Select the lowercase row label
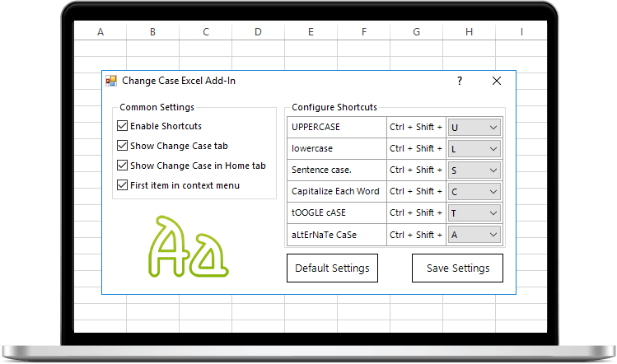617x364 pixels. tap(312, 148)
